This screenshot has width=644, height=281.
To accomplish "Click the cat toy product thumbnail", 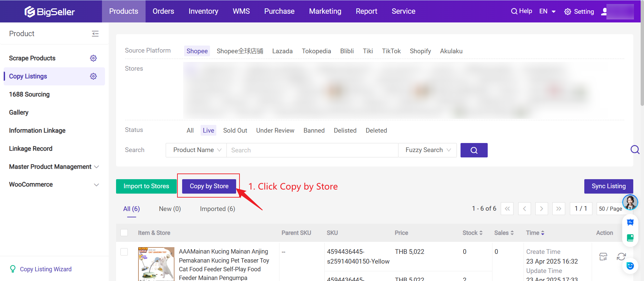I will coord(156,264).
